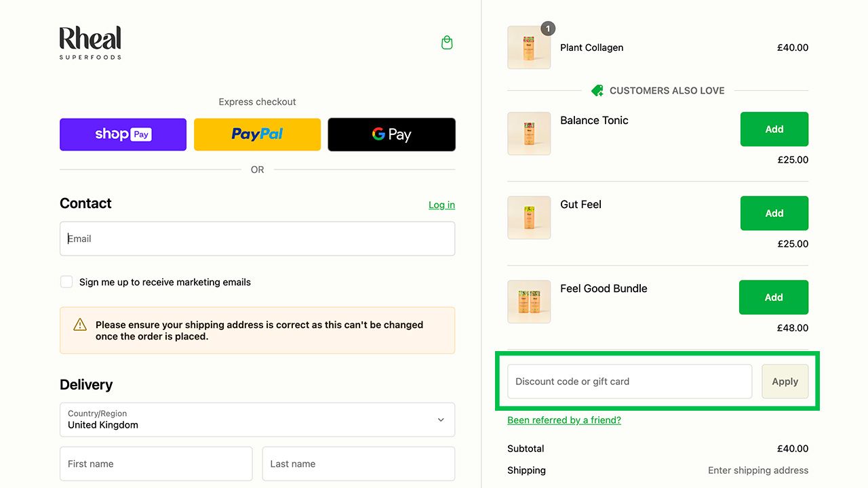Click the Gut Feel product thumbnail
This screenshot has width=868, height=488.
[529, 218]
